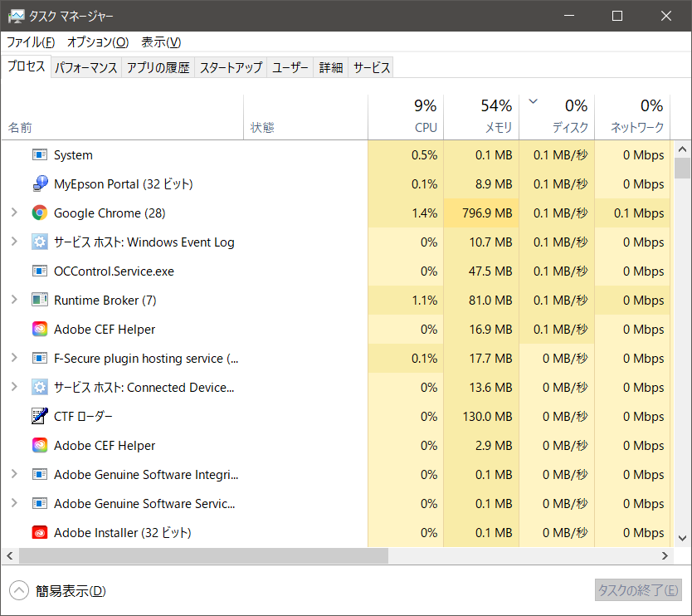692x616 pixels.
Task: Click the 簡易表示 button
Action: (x=58, y=591)
